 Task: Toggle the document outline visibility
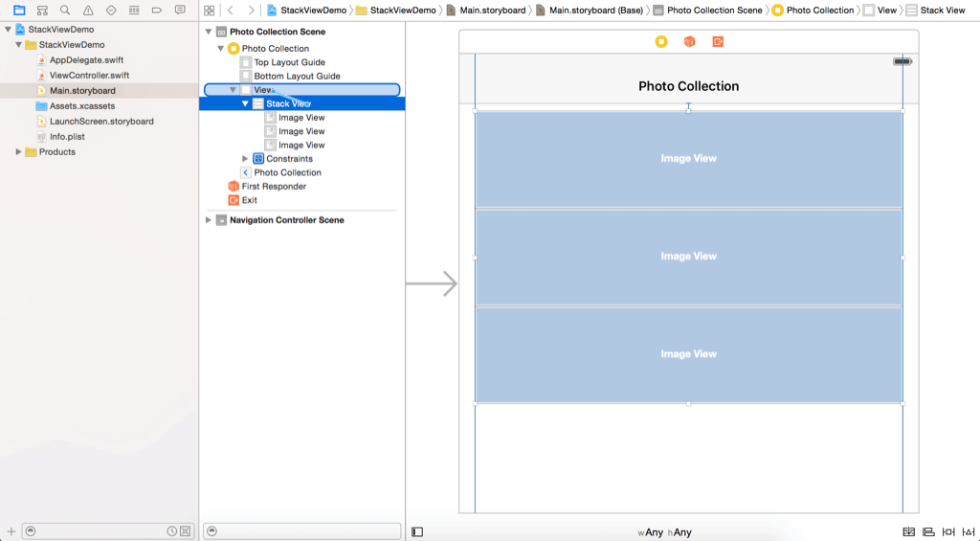pyautogui.click(x=417, y=531)
